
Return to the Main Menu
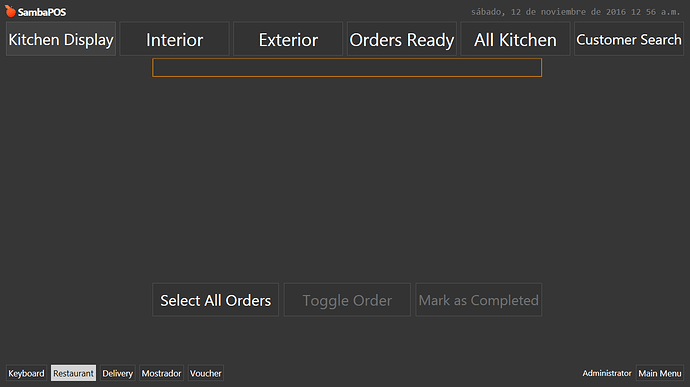[x=660, y=373]
